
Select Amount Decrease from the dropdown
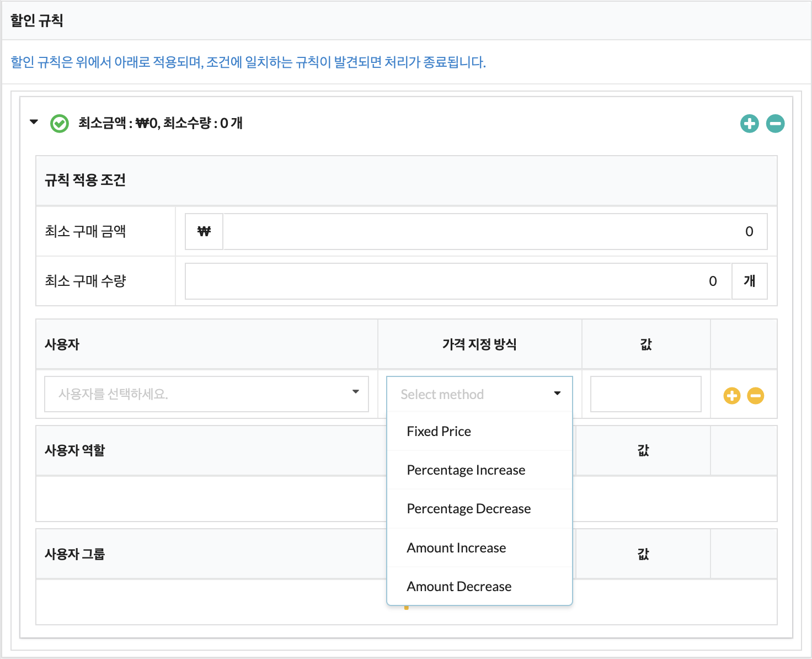click(x=459, y=587)
